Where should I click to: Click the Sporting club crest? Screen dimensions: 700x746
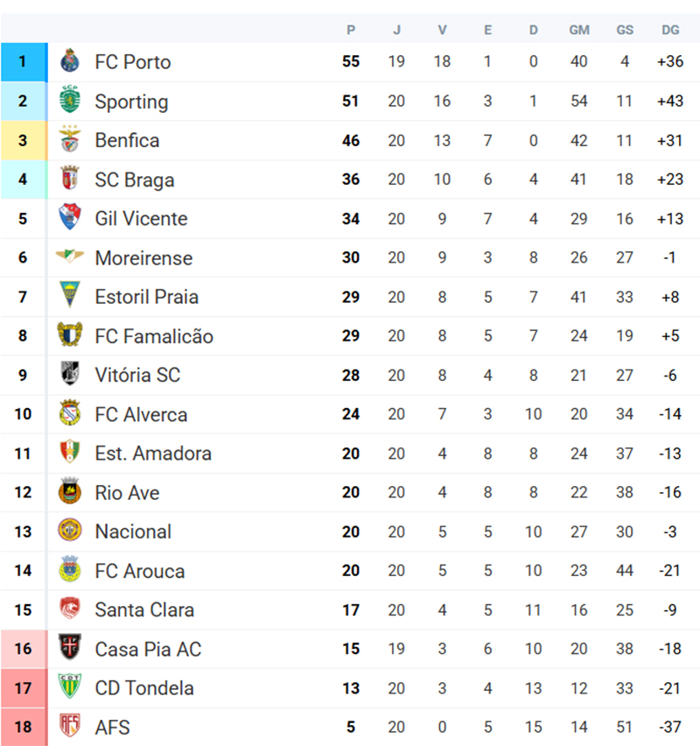69,101
